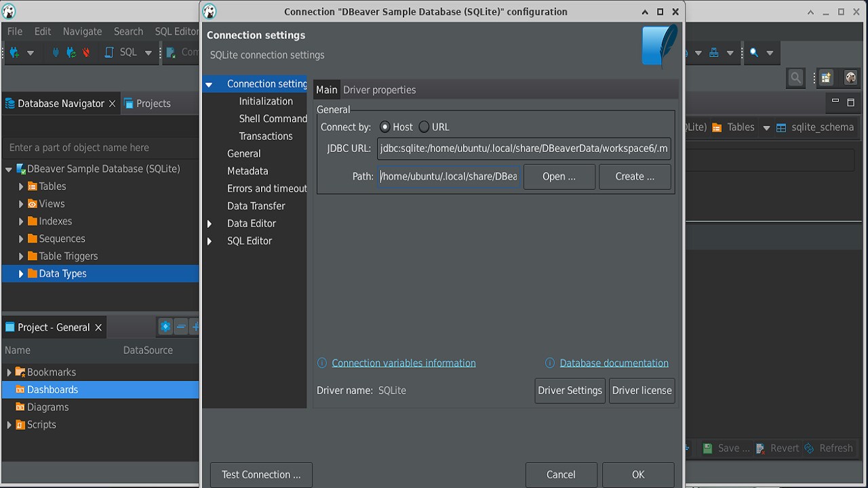Select the Host radio button
The image size is (868, 488).
tap(384, 127)
